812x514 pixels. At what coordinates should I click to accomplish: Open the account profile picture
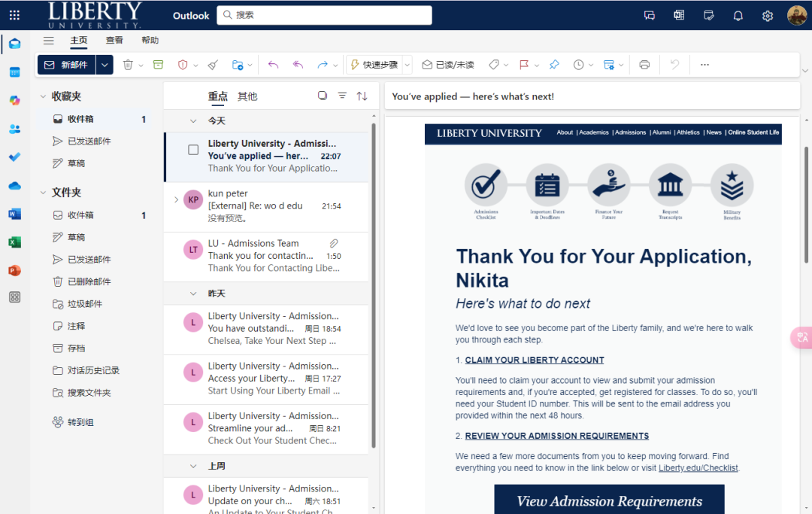click(x=796, y=15)
